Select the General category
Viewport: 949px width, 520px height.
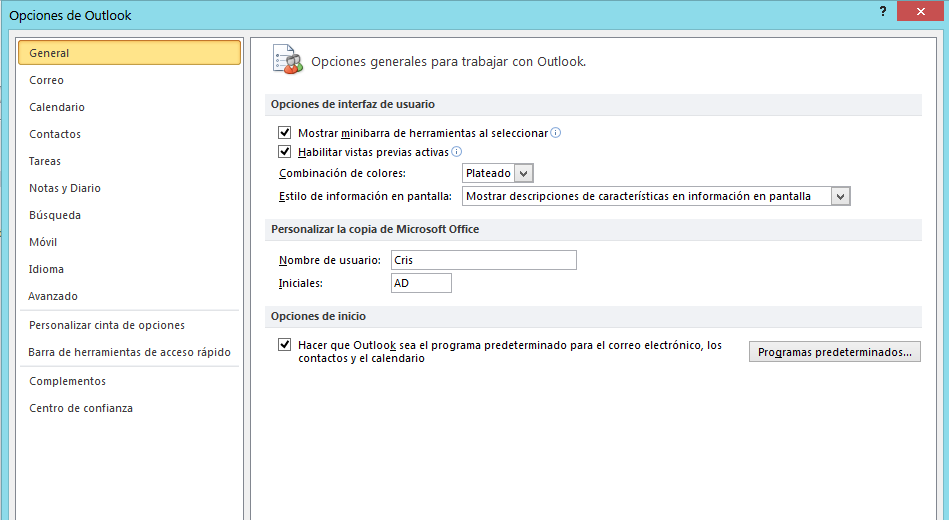click(130, 53)
